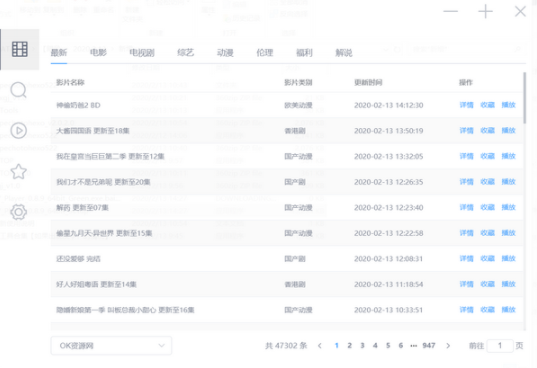This screenshot has height=368, width=537.
Task: Click the jump-to-page number input field
Action: pos(500,346)
